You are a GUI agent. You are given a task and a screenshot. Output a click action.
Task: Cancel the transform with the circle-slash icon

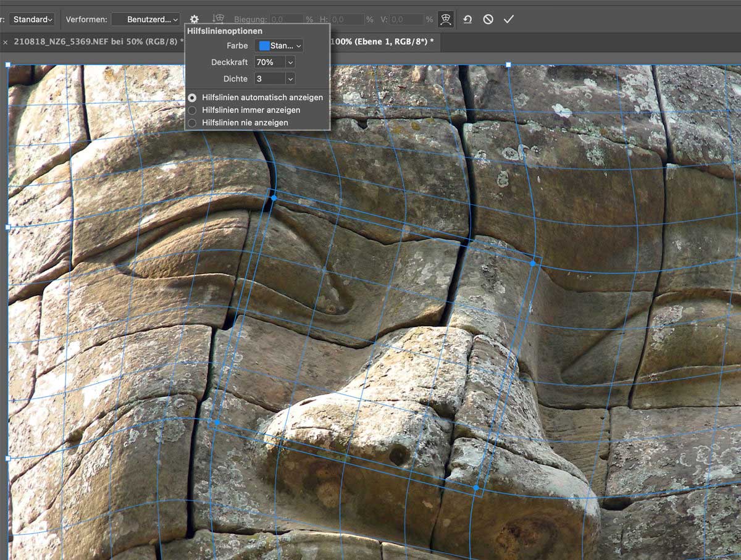coord(488,20)
